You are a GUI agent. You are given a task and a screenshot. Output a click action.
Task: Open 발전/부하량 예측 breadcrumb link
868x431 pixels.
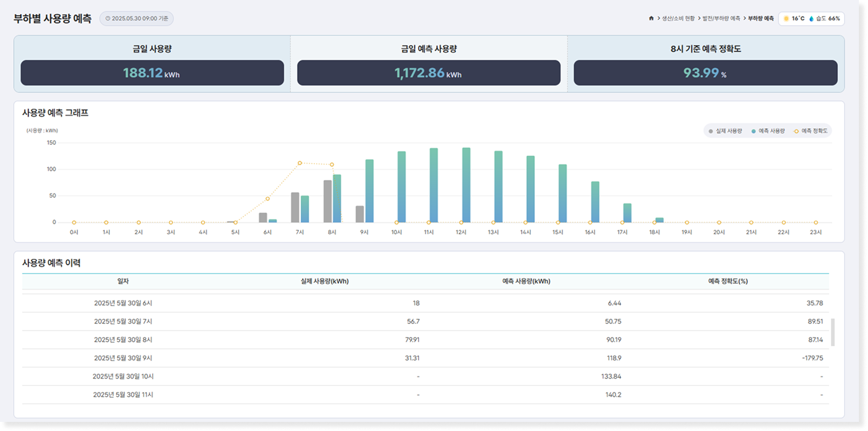(x=721, y=19)
